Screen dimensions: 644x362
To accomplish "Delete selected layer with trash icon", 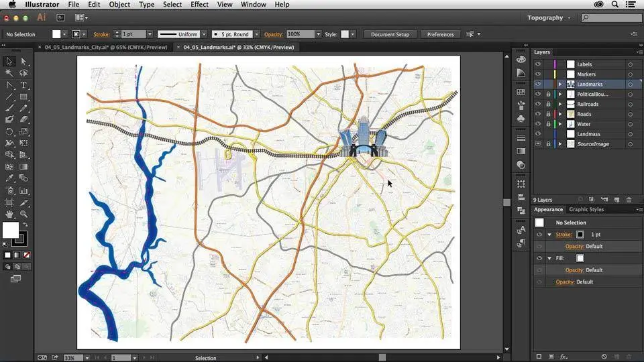I will click(x=629, y=200).
